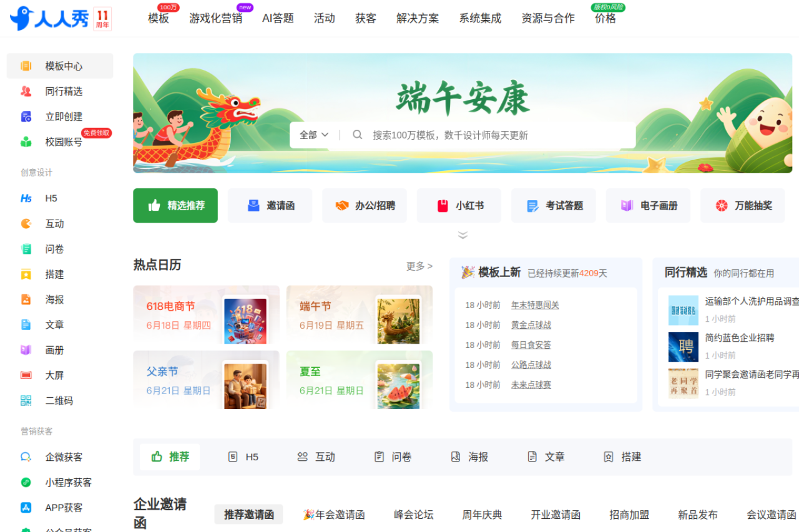Screen dimensions: 799x532
Task: Click the template search input field
Action: [501, 135]
